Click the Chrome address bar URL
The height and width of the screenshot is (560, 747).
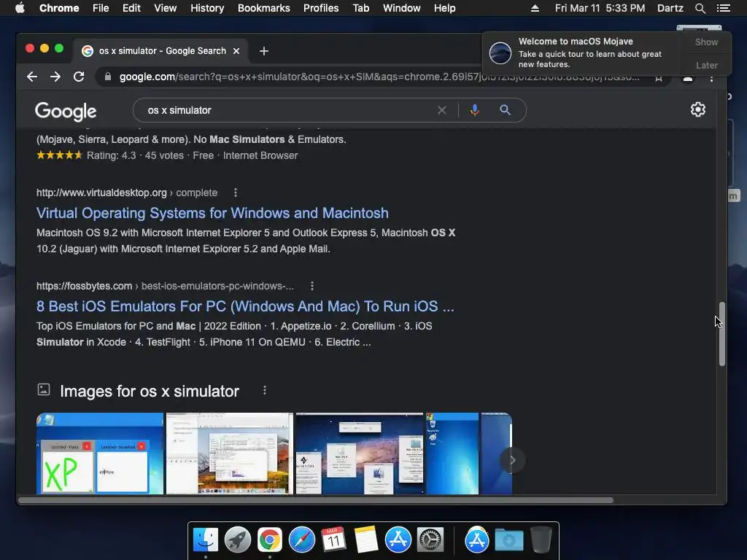tap(379, 77)
